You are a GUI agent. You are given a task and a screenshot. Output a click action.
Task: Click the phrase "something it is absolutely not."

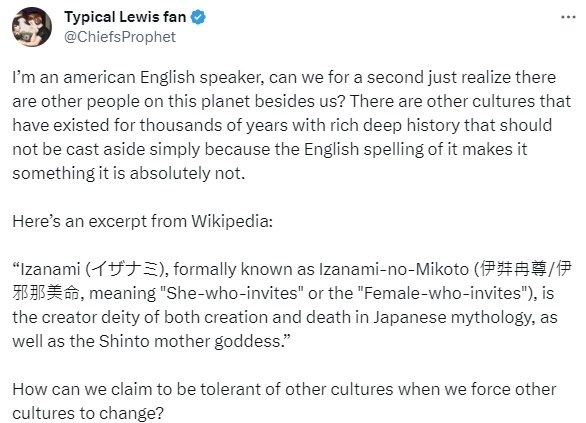click(129, 173)
